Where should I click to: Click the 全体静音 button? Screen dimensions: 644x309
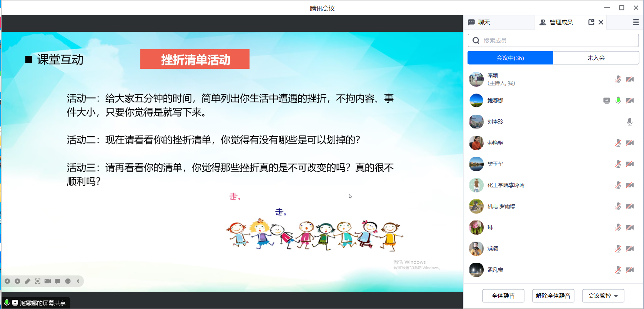(x=503, y=296)
